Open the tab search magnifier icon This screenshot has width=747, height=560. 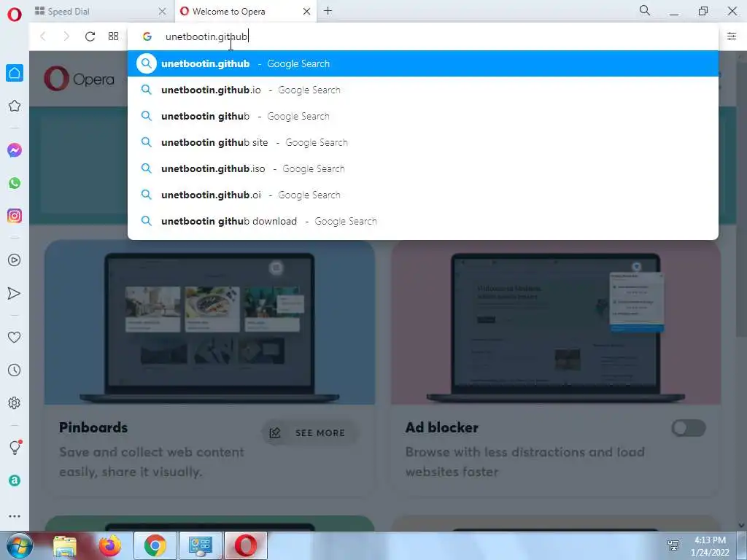pos(645,10)
